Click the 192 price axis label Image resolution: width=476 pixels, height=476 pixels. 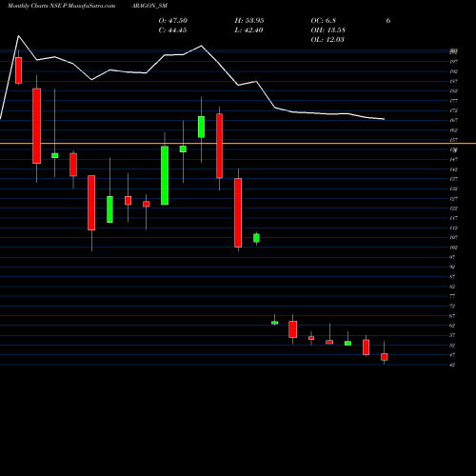[x=454, y=71]
